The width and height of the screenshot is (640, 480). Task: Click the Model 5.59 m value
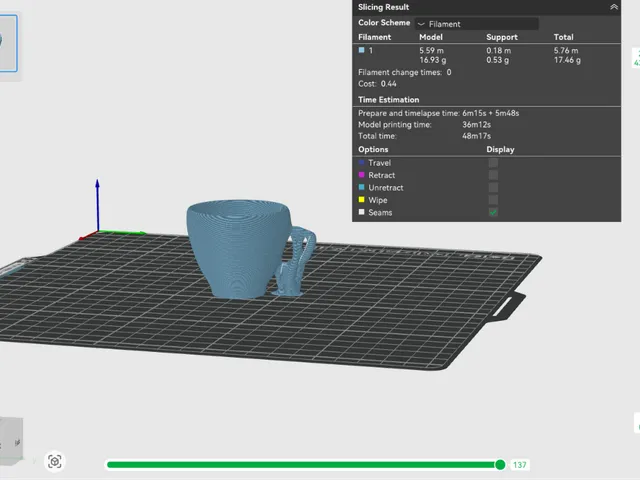pyautogui.click(x=431, y=50)
